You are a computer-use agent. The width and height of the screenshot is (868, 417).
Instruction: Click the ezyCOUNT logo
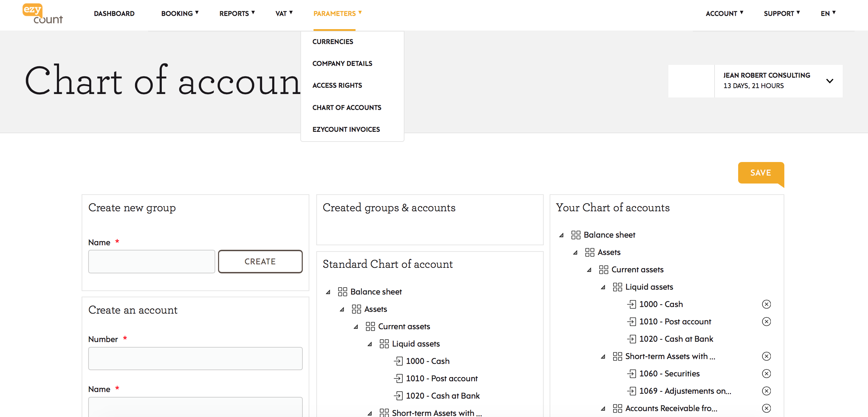pyautogui.click(x=42, y=15)
